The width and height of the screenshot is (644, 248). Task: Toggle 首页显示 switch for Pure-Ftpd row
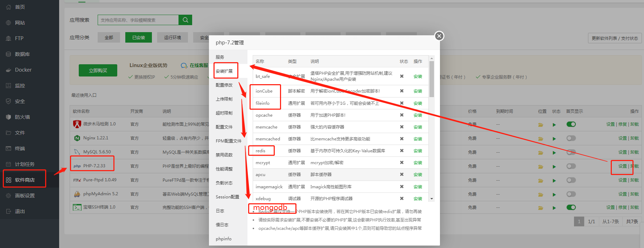[x=571, y=180]
